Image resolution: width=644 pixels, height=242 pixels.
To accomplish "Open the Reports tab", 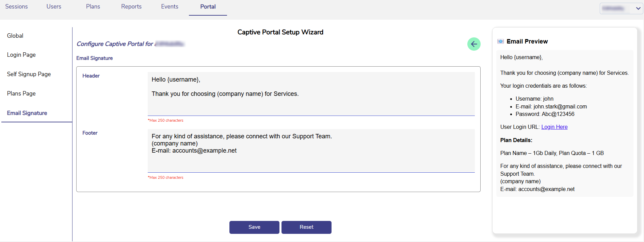I will tap(131, 7).
